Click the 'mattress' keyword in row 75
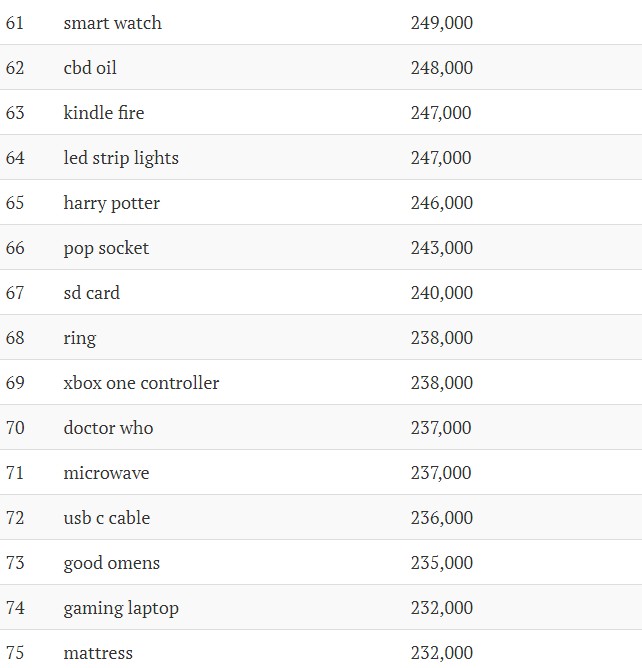Image resolution: width=642 pixels, height=668 pixels. click(98, 653)
